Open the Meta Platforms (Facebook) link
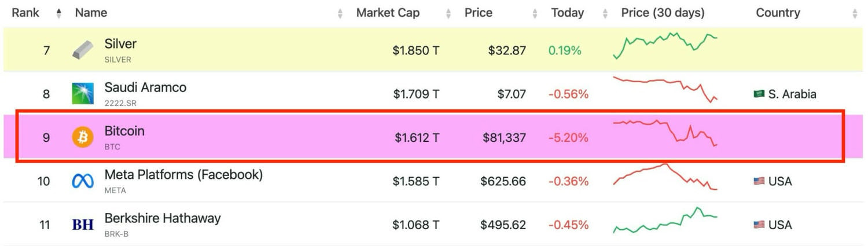The width and height of the screenshot is (868, 246). click(x=183, y=175)
